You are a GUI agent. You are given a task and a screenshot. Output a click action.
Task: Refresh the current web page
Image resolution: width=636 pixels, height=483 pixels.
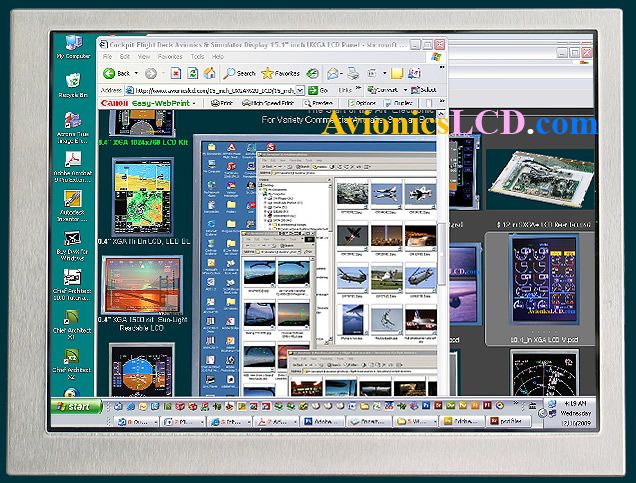[192, 73]
